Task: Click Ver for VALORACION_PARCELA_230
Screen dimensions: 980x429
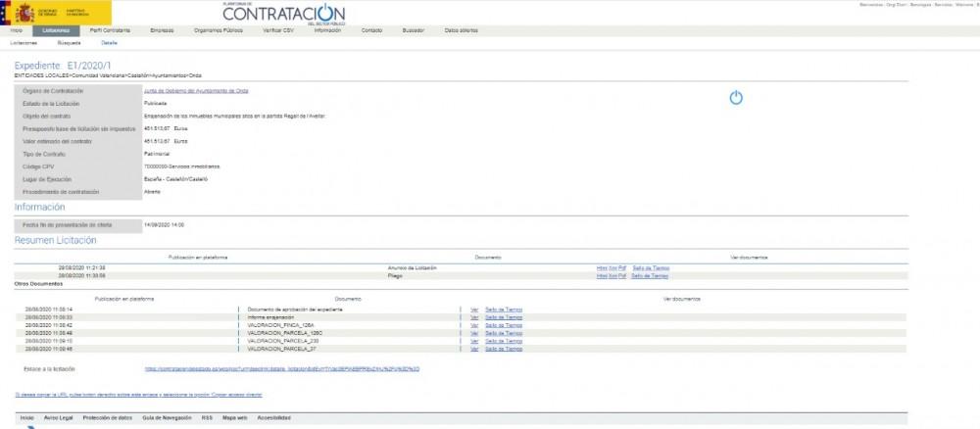Action: pos(474,340)
